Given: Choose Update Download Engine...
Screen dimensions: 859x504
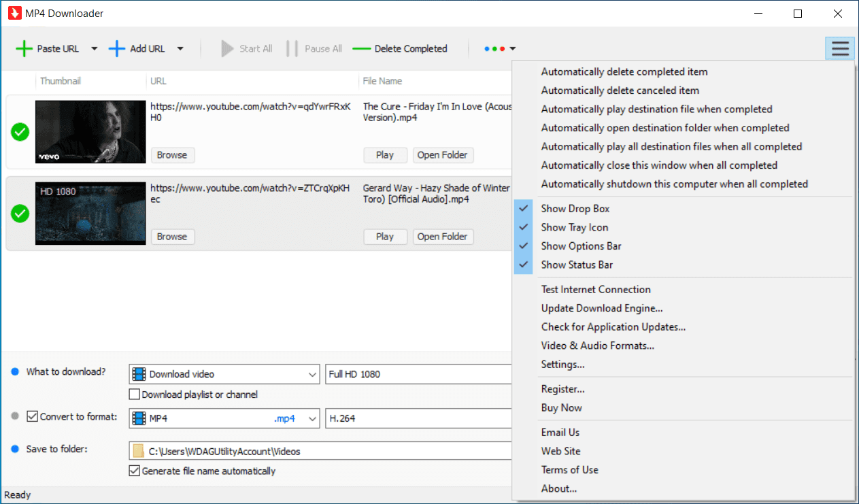Looking at the screenshot, I should [x=683, y=309].
